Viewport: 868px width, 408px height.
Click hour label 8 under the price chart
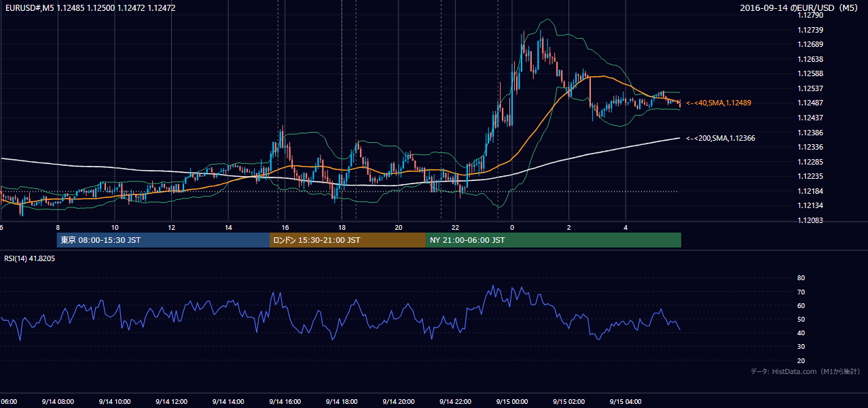58,227
